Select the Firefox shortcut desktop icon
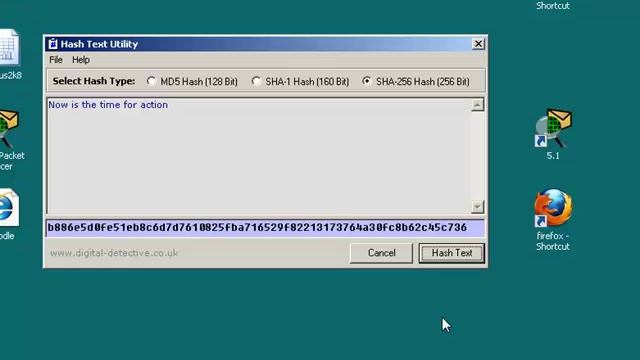The width and height of the screenshot is (640, 360). coord(553,220)
